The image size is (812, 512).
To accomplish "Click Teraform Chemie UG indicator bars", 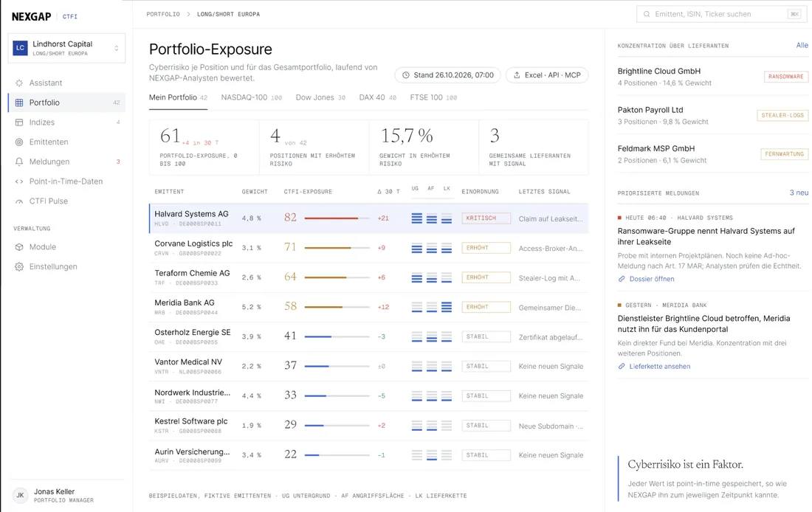I will coord(417,277).
